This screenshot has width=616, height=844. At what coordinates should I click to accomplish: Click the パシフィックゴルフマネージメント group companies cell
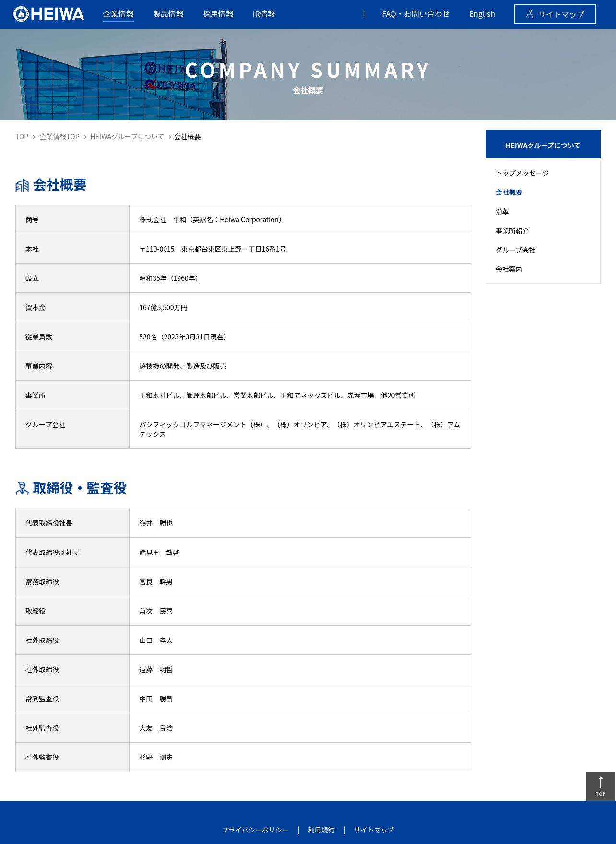pyautogui.click(x=300, y=429)
